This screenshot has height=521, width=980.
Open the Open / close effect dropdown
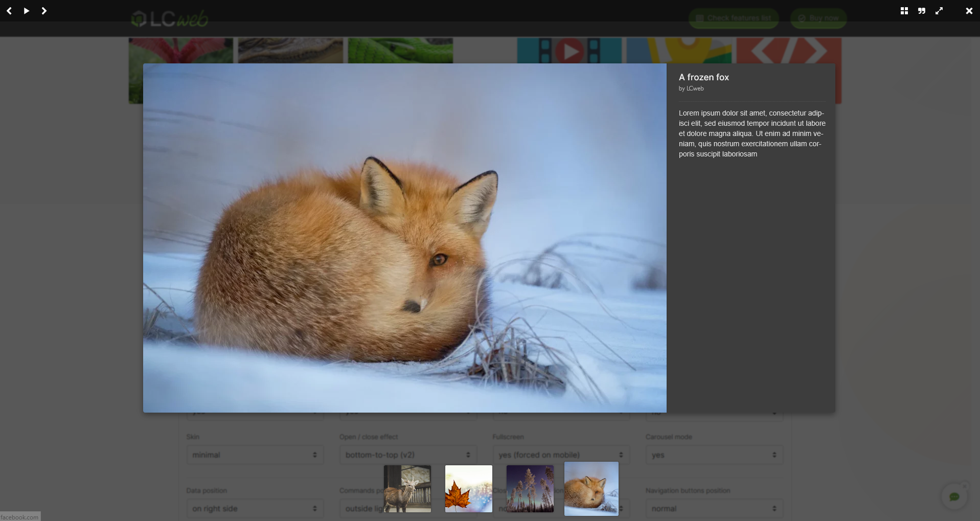[x=408, y=455]
